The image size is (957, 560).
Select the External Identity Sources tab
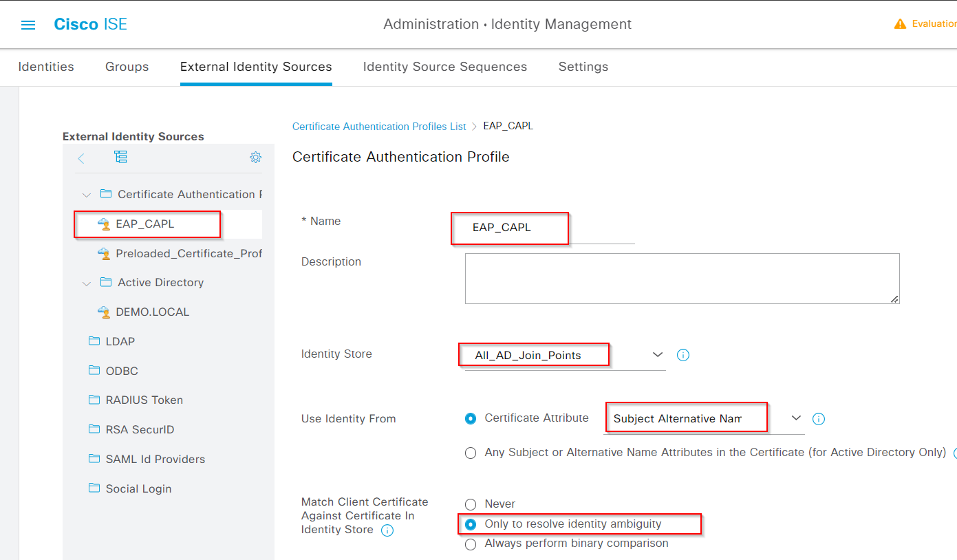coord(256,67)
